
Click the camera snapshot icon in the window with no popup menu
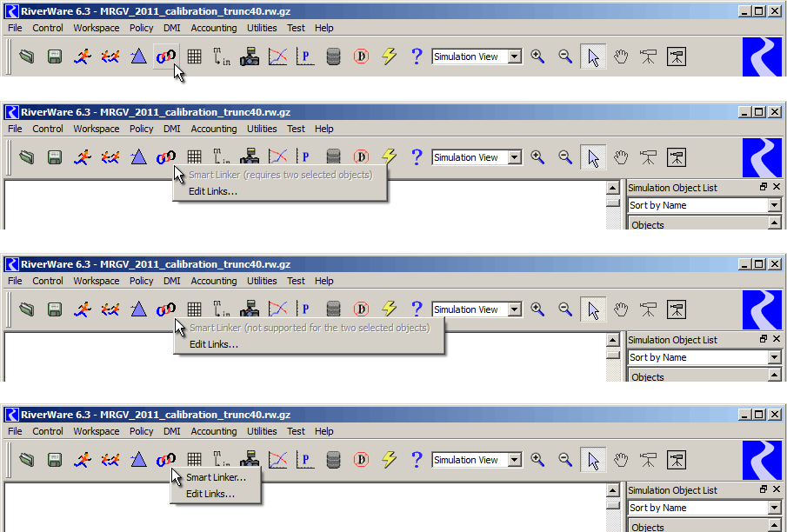[250, 57]
